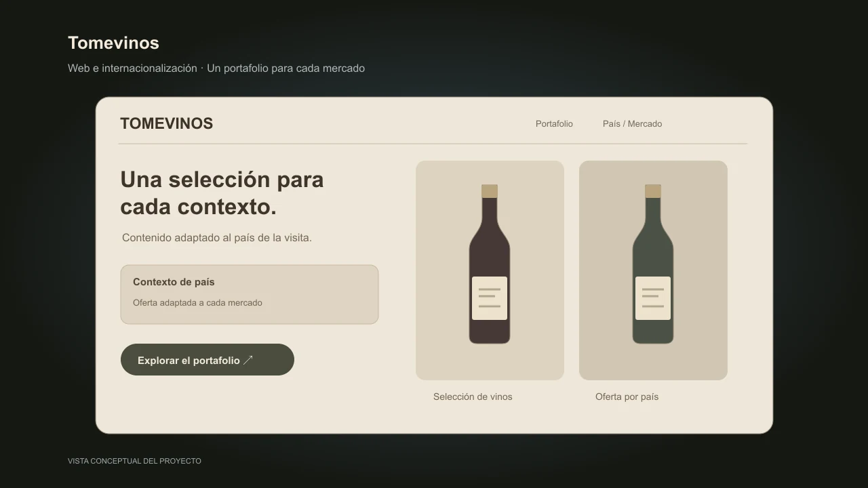Viewport: 868px width, 488px height.
Task: Click the Oferta por país caption
Action: pos(627,397)
